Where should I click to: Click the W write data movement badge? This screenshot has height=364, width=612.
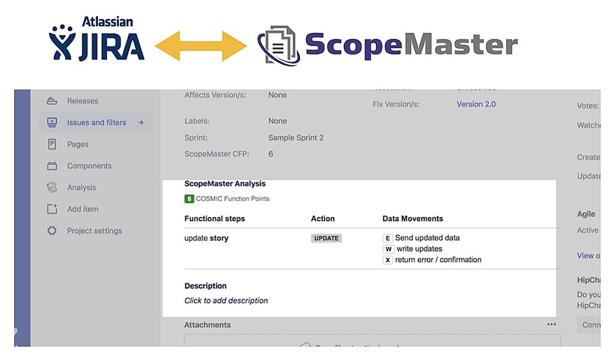387,249
